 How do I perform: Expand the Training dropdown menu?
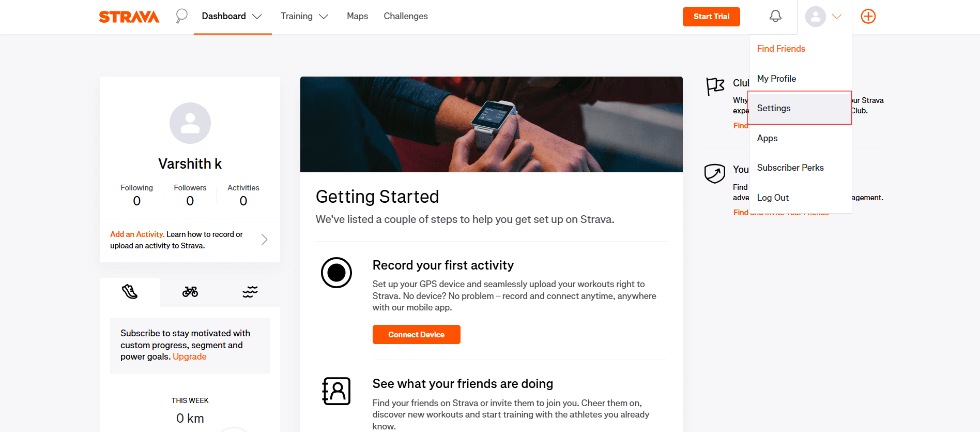(304, 17)
